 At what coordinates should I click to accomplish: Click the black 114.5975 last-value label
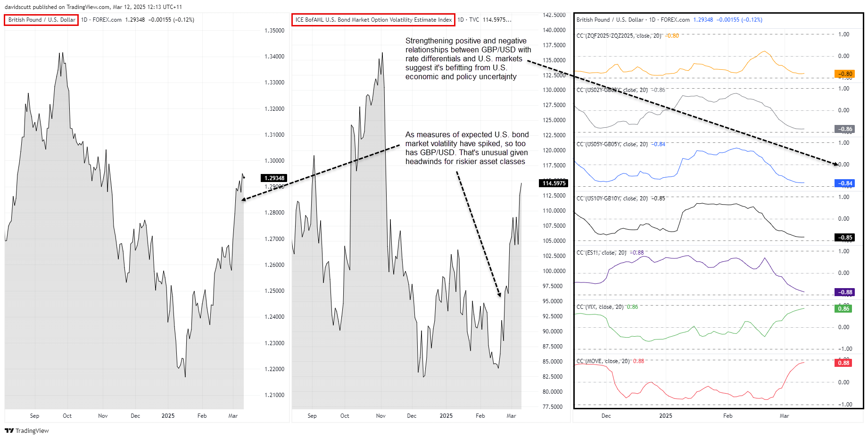(x=554, y=183)
